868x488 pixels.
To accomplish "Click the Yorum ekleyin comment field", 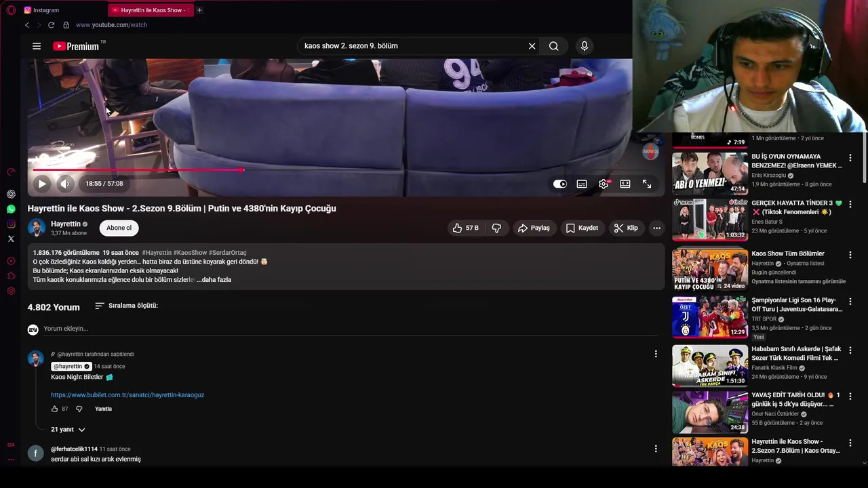I will pos(351,329).
